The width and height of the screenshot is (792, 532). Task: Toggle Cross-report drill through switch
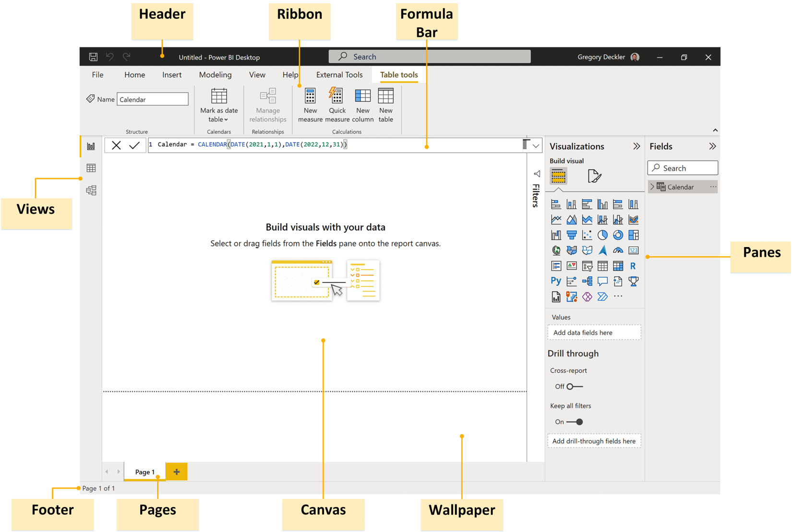pos(574,386)
